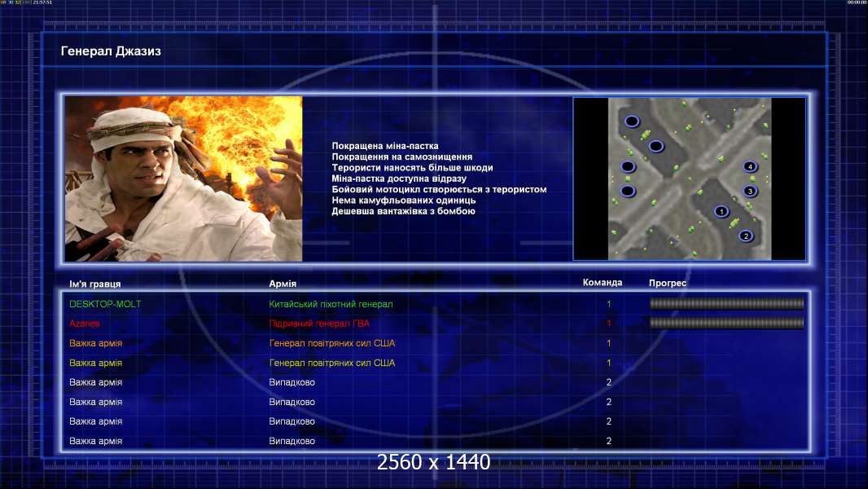Screen dimensions: 868x489
Task: Click "Підривний генерал ГВА" army entry
Action: click(x=319, y=324)
